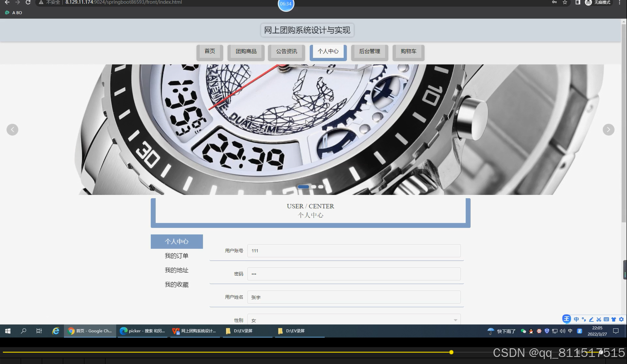Screen dimensions: 627x364
Task: Click the 网上团购系统设计与实现 title
Action: (307, 30)
